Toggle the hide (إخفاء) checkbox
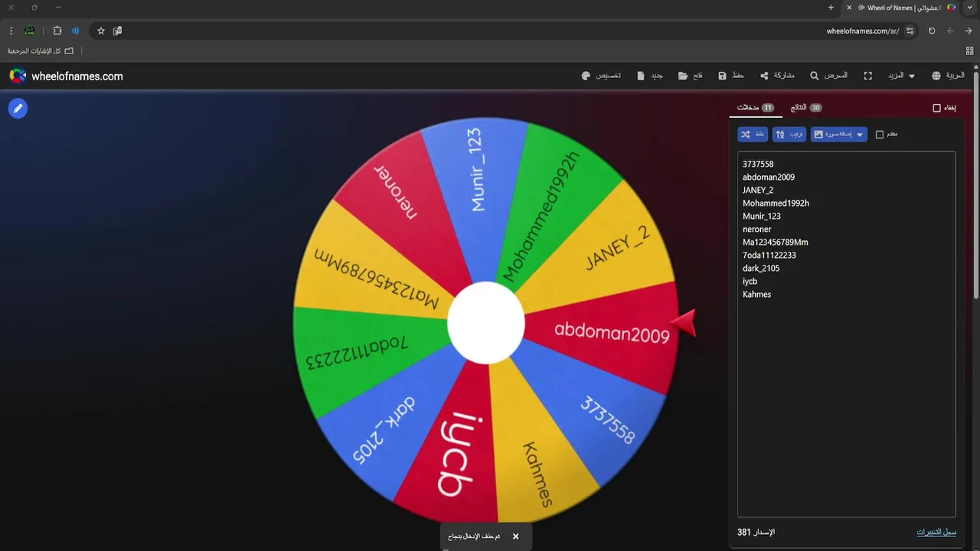 (936, 108)
